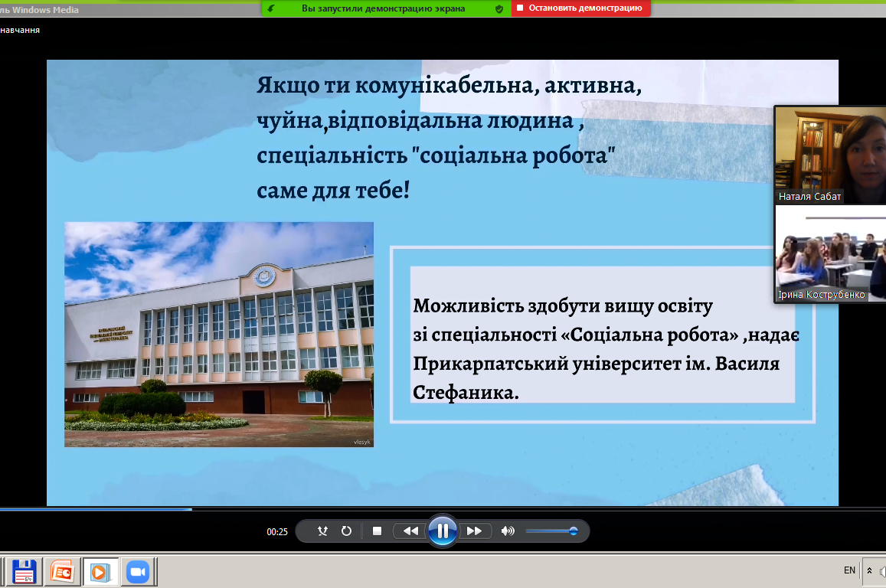The image size is (886, 588).
Task: Click the green 'Вы запустили демонстрацию экрана' banner
Action: point(383,8)
